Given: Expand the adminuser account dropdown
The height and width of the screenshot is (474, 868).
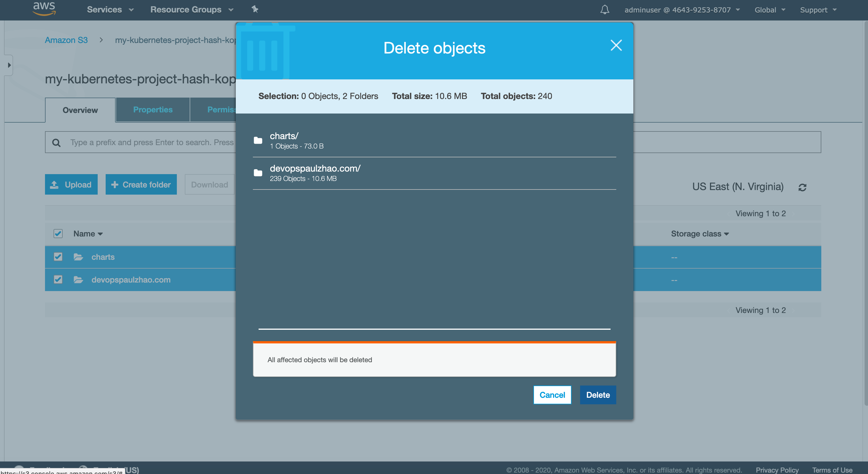Looking at the screenshot, I should pyautogui.click(x=682, y=10).
